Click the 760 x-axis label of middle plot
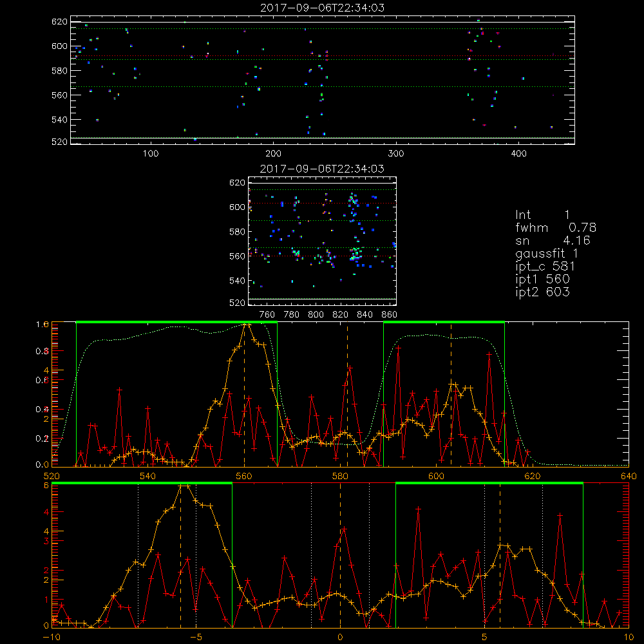Screen dimensions: 644x644 [267, 315]
